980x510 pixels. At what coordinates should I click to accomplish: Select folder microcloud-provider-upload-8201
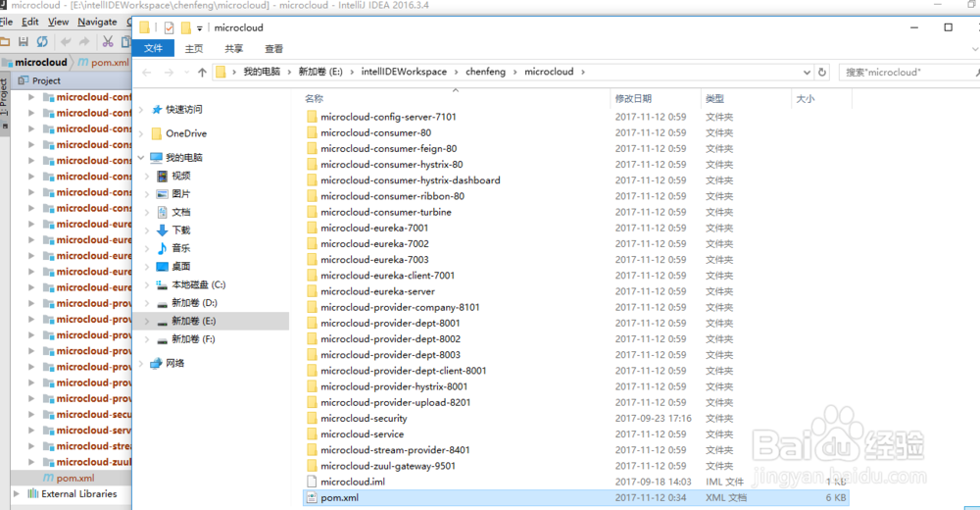click(396, 402)
